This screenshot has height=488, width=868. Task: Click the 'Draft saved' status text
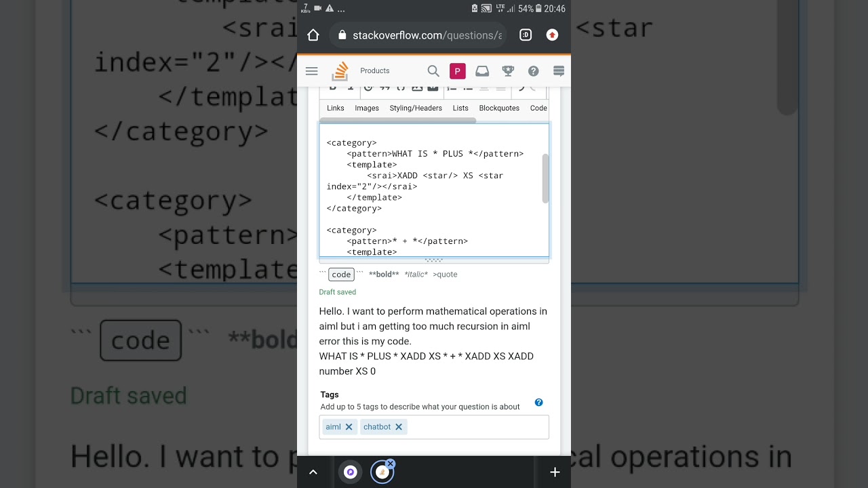[x=338, y=292]
